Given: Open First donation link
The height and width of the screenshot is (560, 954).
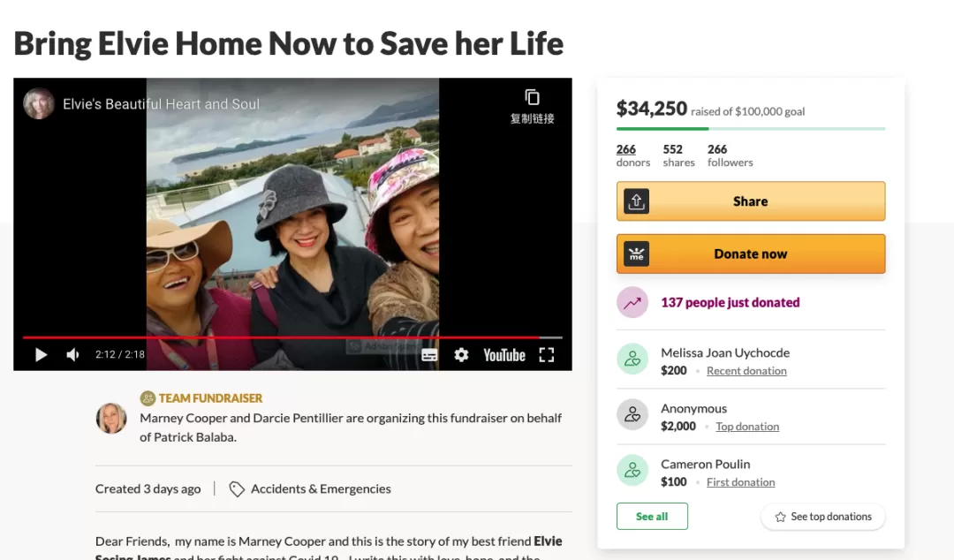Looking at the screenshot, I should pyautogui.click(x=740, y=482).
